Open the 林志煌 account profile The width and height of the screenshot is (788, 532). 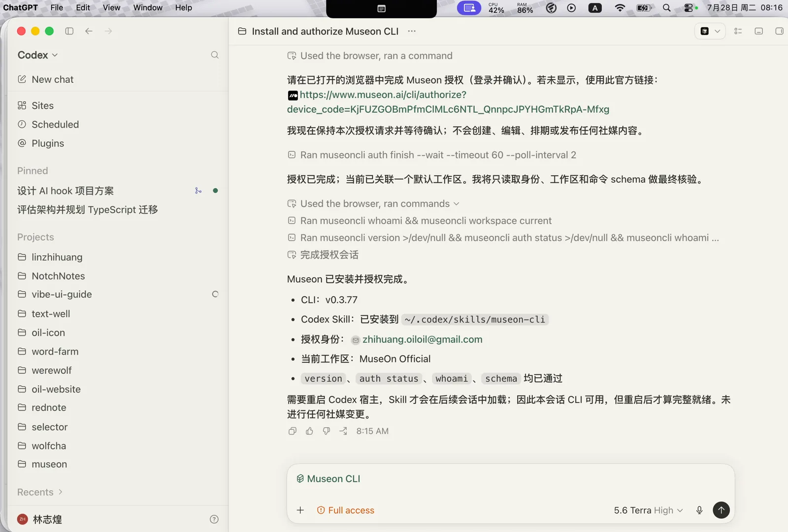click(39, 519)
